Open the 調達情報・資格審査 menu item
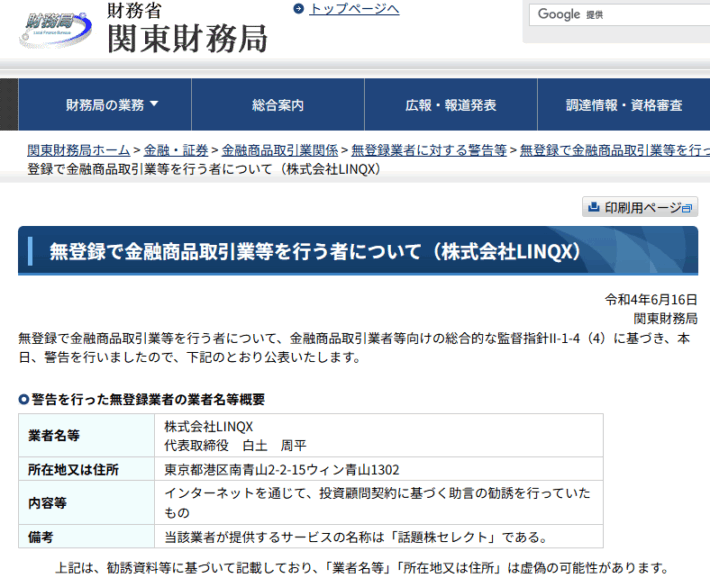 (x=624, y=105)
